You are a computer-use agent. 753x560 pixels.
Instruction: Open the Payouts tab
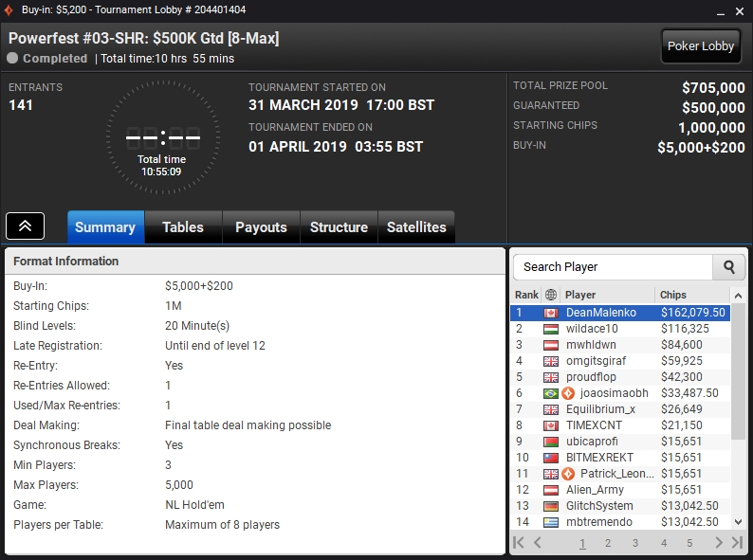(261, 227)
